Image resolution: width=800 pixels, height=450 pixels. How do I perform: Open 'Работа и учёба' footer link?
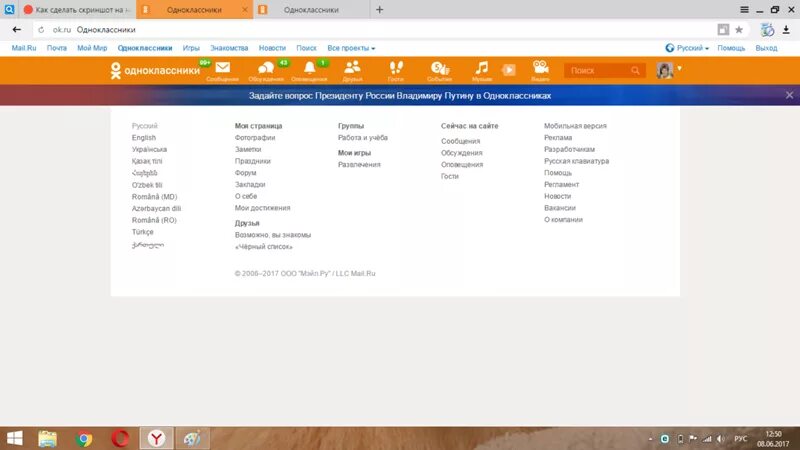(x=363, y=138)
